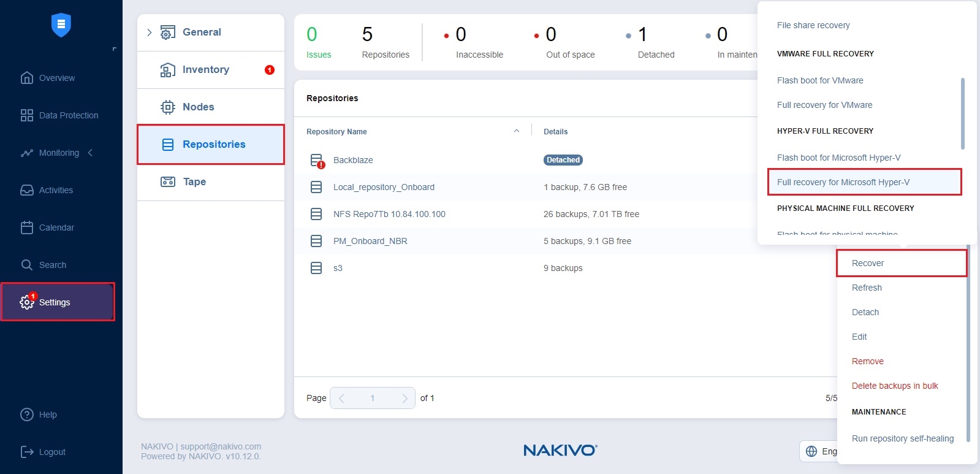Click the Activities inbox icon
Viewport: 980px width, 474px height.
coord(27,190)
